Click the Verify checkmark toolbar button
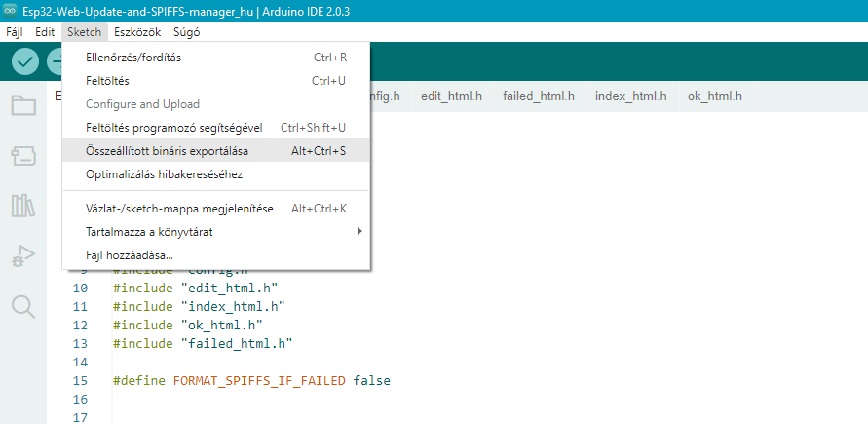Screen dimensions: 868x424 click(x=25, y=62)
